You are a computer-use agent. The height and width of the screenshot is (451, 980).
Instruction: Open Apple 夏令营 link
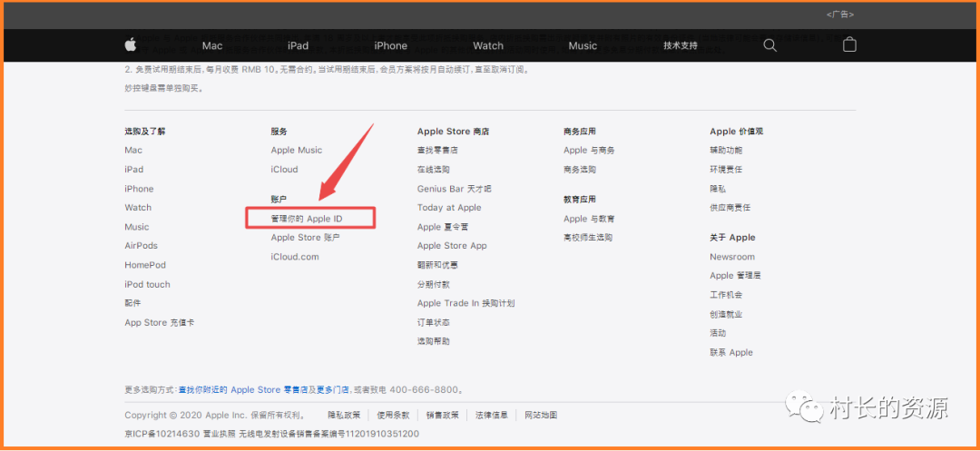pos(443,227)
